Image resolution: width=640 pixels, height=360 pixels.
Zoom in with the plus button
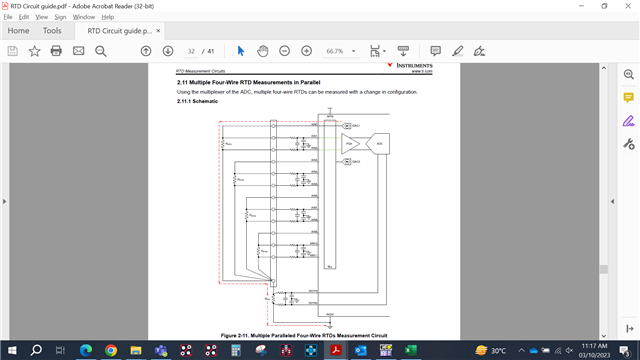pyautogui.click(x=307, y=51)
